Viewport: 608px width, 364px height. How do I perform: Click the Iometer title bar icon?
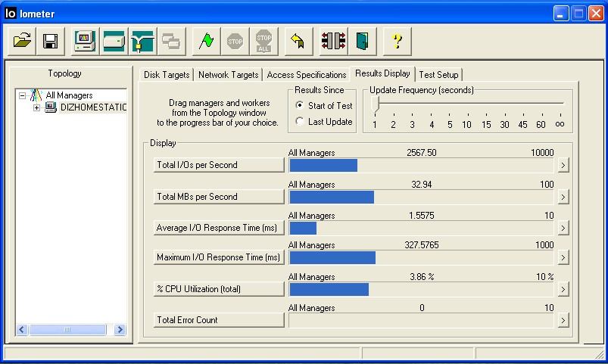[11, 14]
